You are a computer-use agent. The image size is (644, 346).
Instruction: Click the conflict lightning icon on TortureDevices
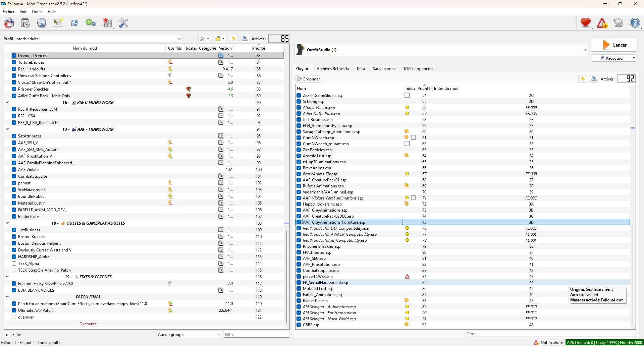pyautogui.click(x=170, y=62)
